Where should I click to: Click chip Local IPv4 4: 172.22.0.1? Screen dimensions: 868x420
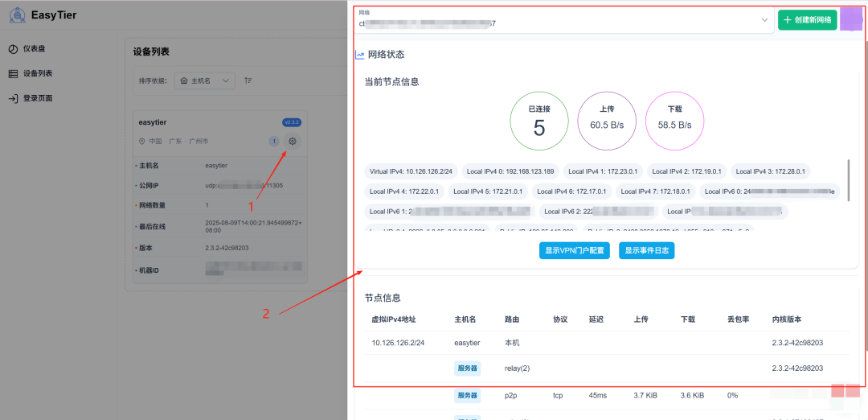(404, 191)
